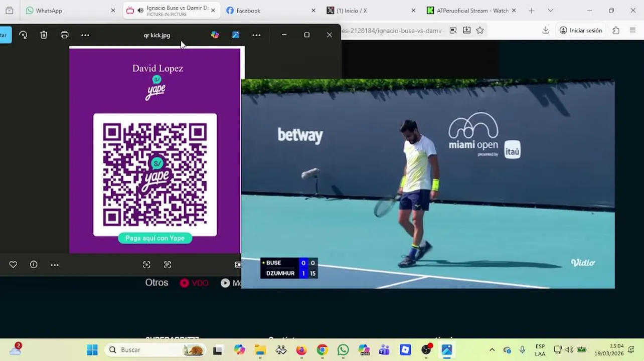Viewport: 644px width, 361px height.
Task: Click the 'David Lopez' name text
Action: pyautogui.click(x=157, y=69)
